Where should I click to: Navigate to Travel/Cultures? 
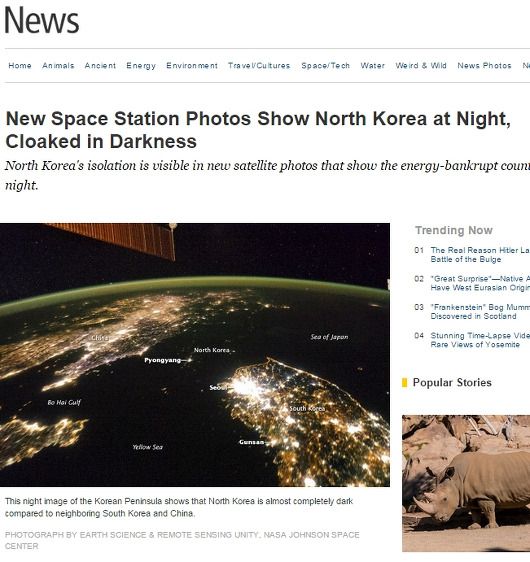259,66
